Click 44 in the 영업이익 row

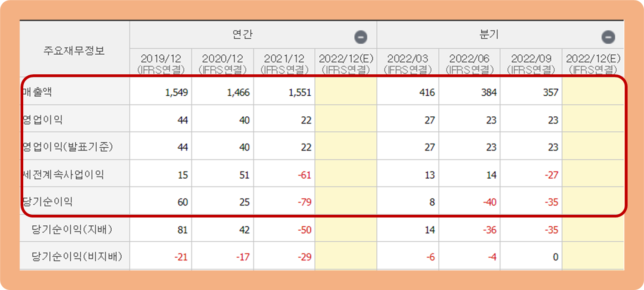(183, 120)
